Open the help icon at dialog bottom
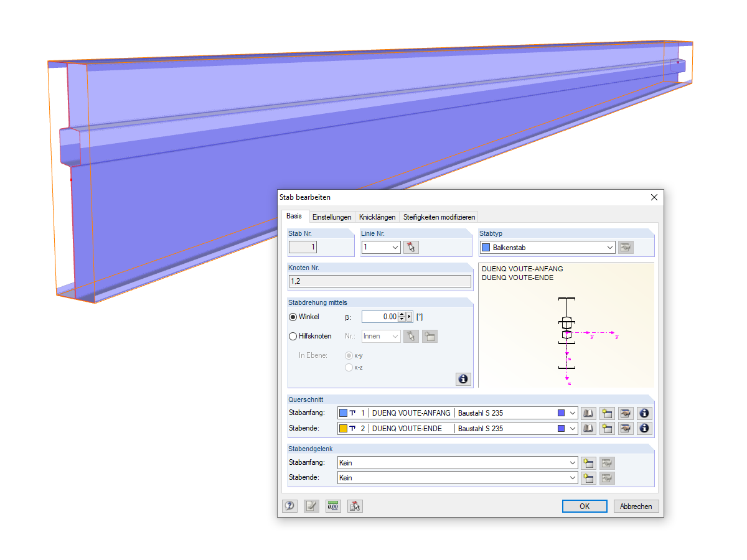Screen dimensions: 747x560 coord(289,506)
